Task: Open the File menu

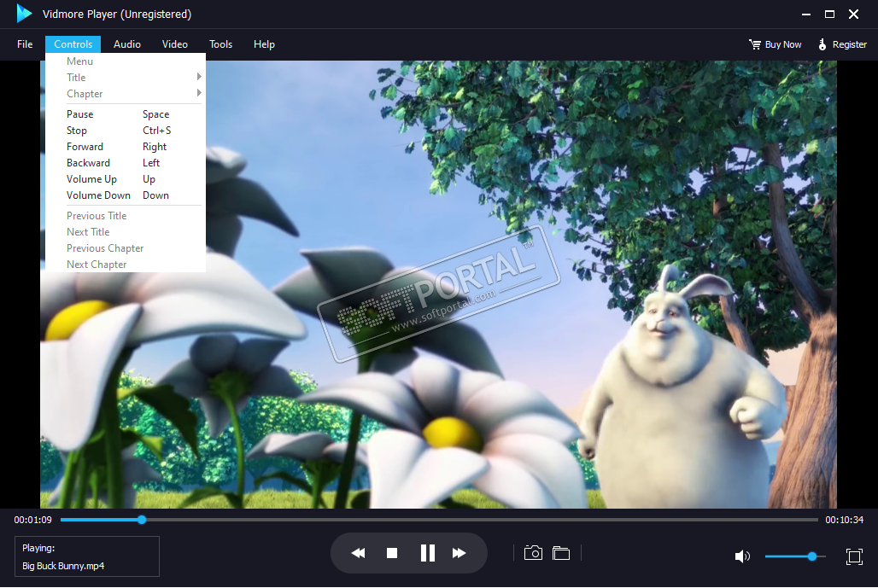Action: 25,44
